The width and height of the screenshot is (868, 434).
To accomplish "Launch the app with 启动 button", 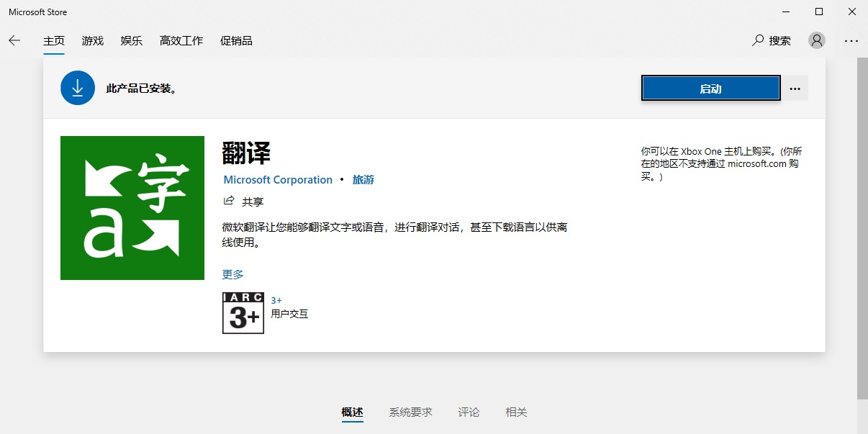I will (710, 89).
